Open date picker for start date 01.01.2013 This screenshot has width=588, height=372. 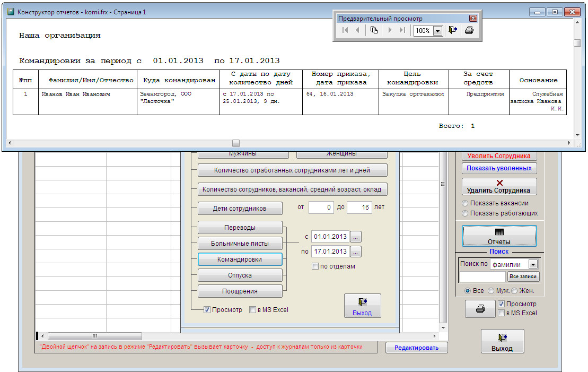click(x=356, y=237)
